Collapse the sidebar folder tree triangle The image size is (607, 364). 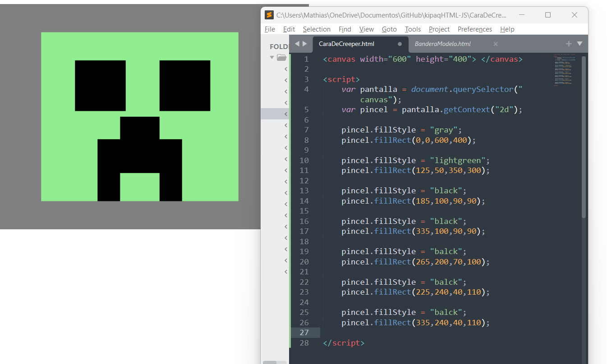click(272, 57)
